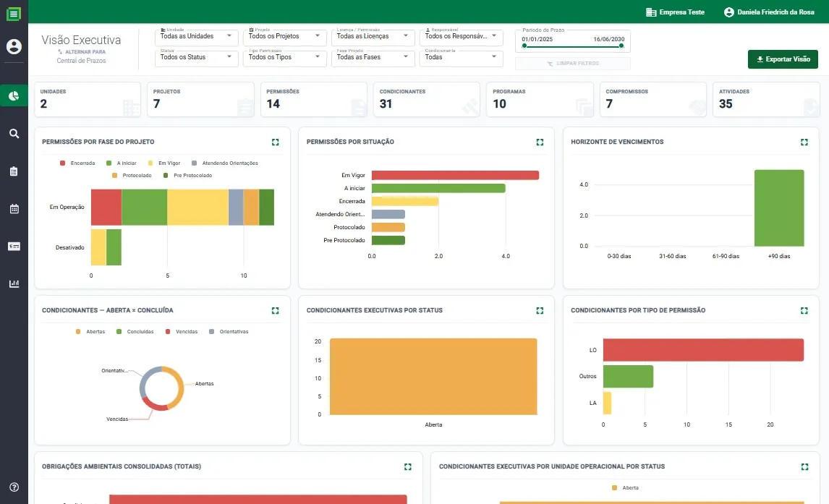The image size is (829, 504).
Task: Open the bar chart reports sidebar icon
Action: 14,283
